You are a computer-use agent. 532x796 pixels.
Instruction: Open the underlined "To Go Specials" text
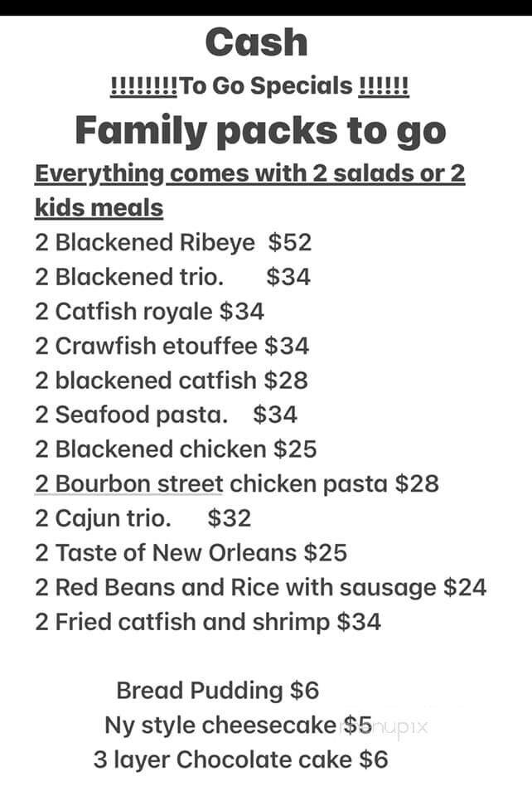point(259,85)
